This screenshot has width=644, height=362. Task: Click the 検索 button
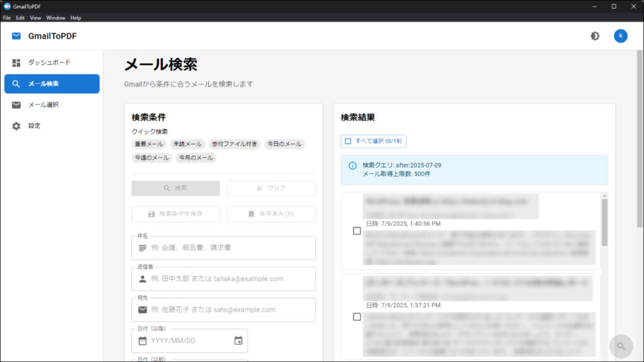[176, 188]
